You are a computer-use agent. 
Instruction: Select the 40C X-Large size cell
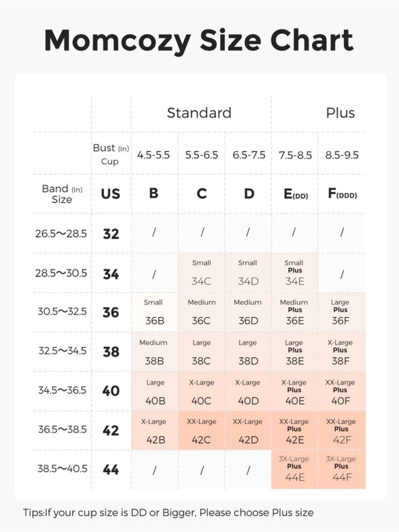(201, 391)
